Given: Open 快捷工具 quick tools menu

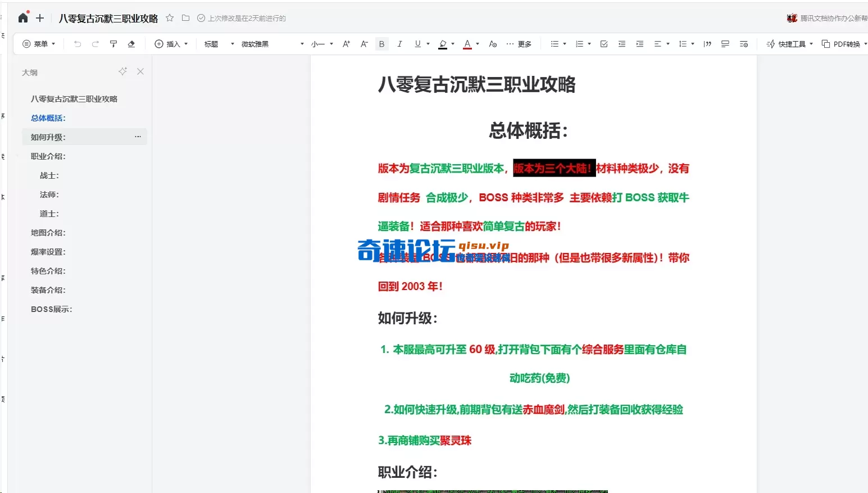Looking at the screenshot, I should pyautogui.click(x=790, y=44).
